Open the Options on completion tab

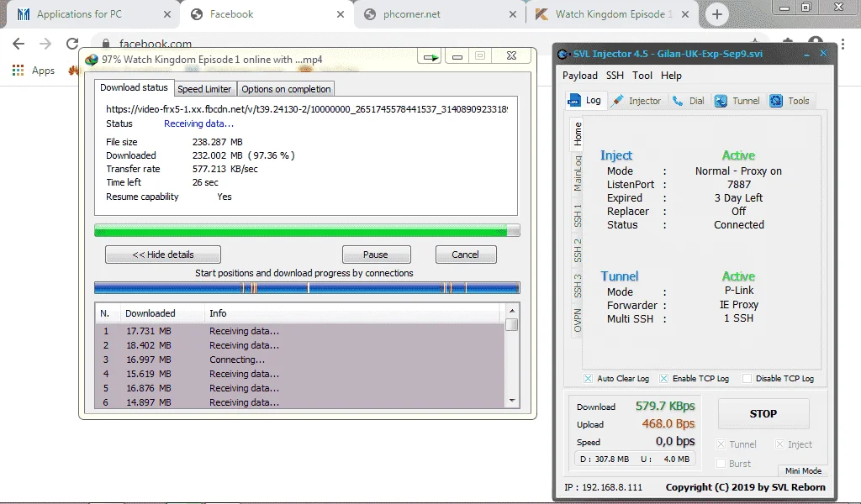286,89
